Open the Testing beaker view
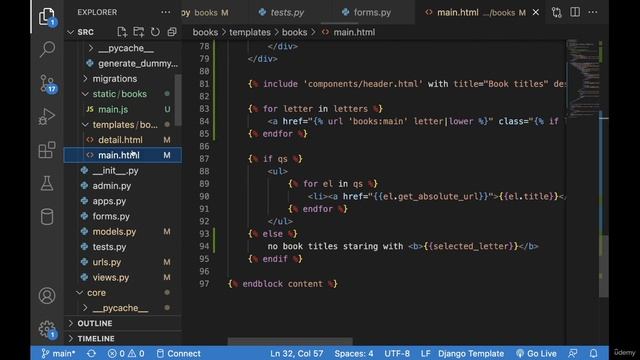The height and width of the screenshot is (360, 640). point(47,183)
